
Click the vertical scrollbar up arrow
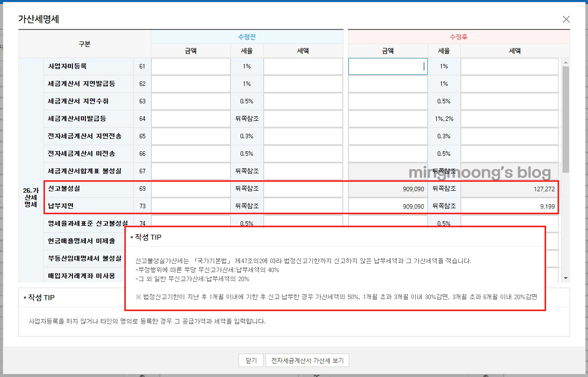click(x=565, y=61)
